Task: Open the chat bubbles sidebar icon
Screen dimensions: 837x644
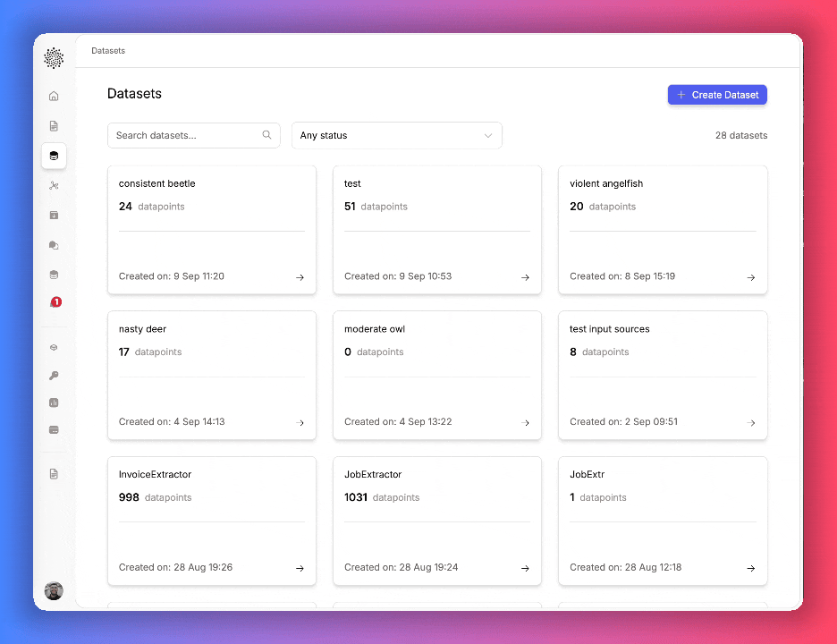Action: 54,245
